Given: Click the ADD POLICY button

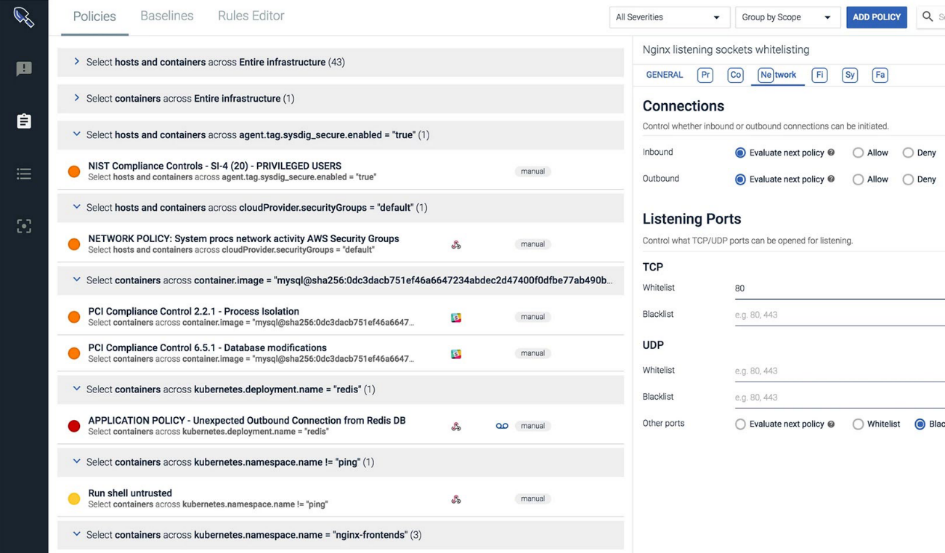Looking at the screenshot, I should pos(876,18).
